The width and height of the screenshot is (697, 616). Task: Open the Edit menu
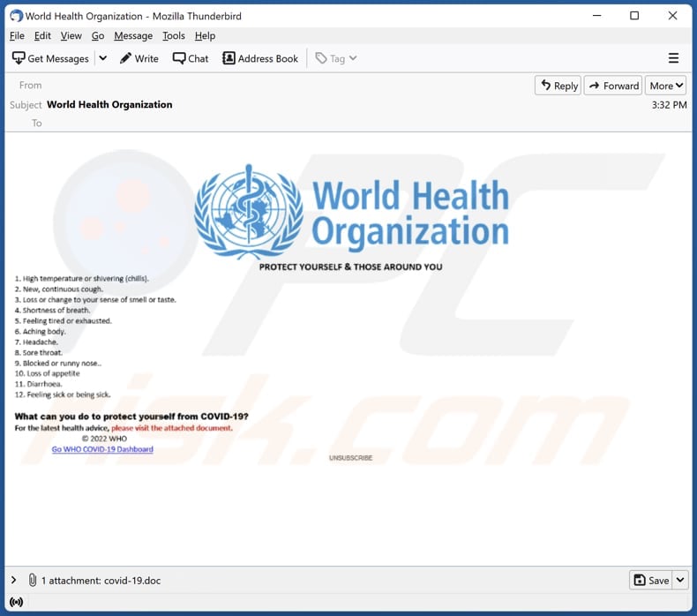(x=42, y=35)
